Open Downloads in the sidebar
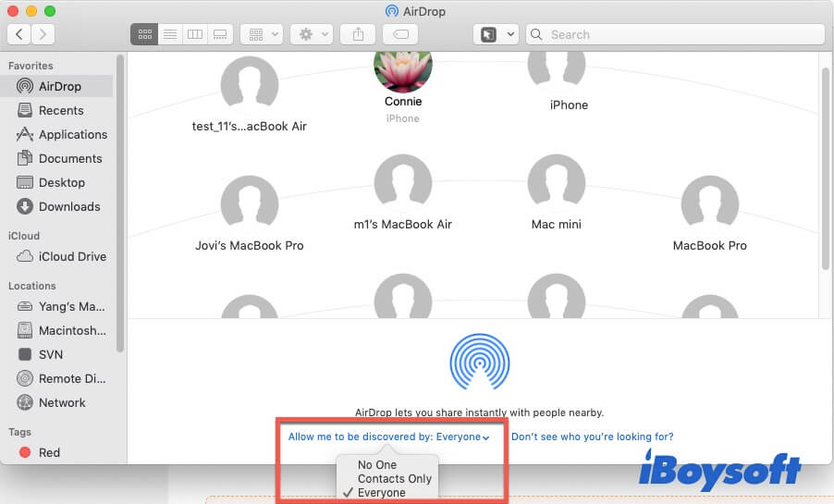 [x=56, y=206]
